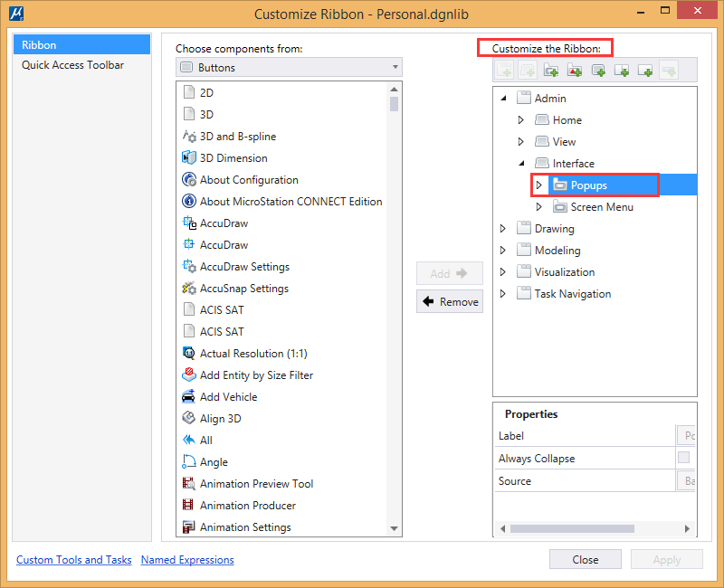Image resolution: width=724 pixels, height=588 pixels.
Task: Expand the Visualization workflow arrow
Action: [x=503, y=272]
